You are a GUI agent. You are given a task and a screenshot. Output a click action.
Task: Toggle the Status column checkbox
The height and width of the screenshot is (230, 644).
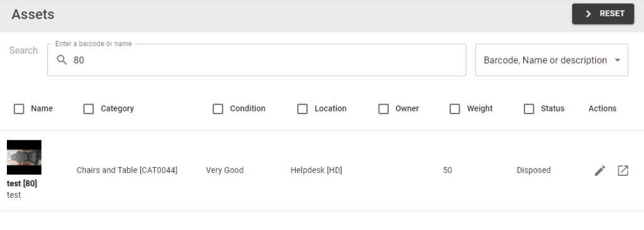click(x=529, y=108)
